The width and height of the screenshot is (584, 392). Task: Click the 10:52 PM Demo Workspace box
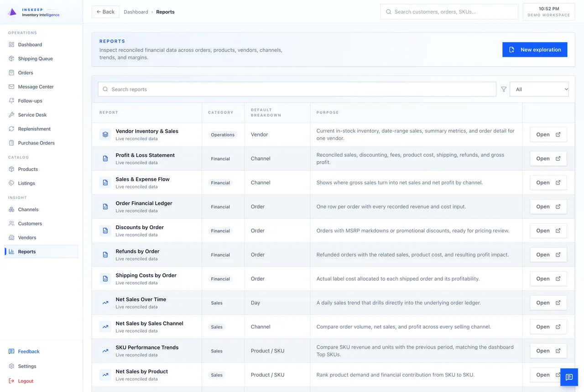[x=549, y=12]
